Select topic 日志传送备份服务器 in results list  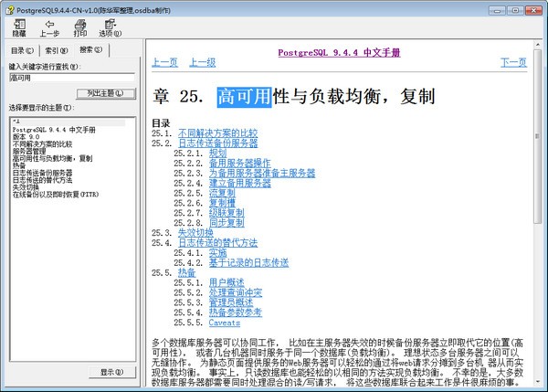tap(42, 172)
